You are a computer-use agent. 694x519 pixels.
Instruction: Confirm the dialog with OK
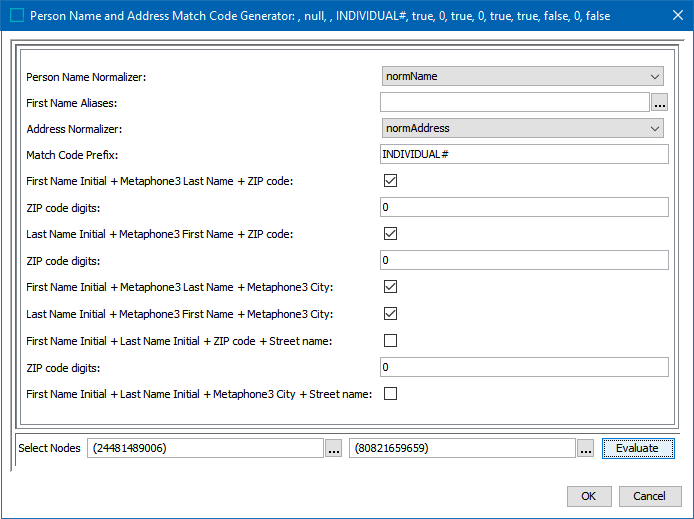(x=589, y=496)
